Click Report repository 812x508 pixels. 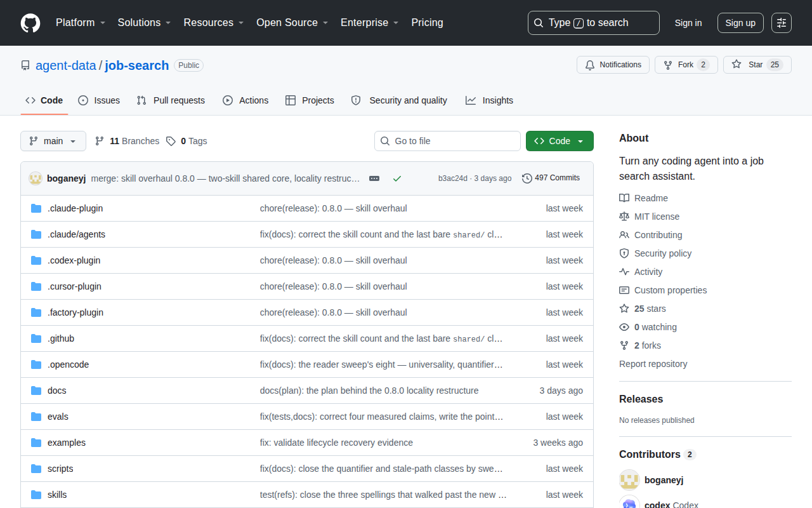[x=653, y=364]
